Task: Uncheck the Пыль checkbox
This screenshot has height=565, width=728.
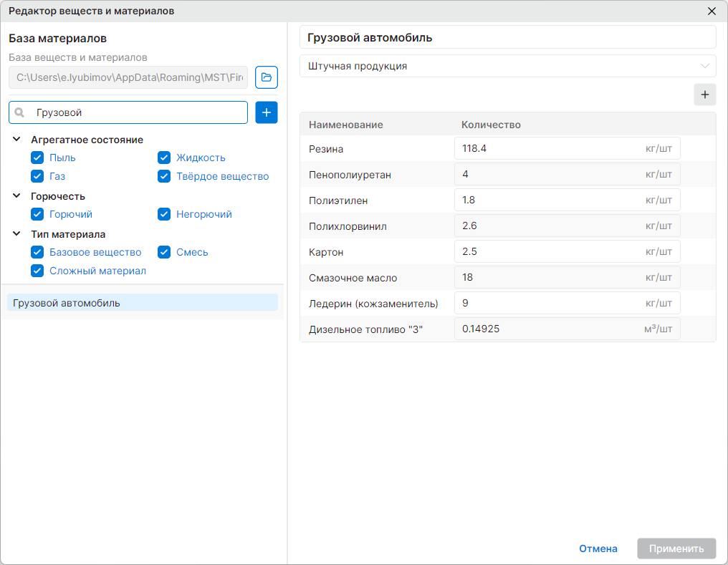Action: point(37,158)
